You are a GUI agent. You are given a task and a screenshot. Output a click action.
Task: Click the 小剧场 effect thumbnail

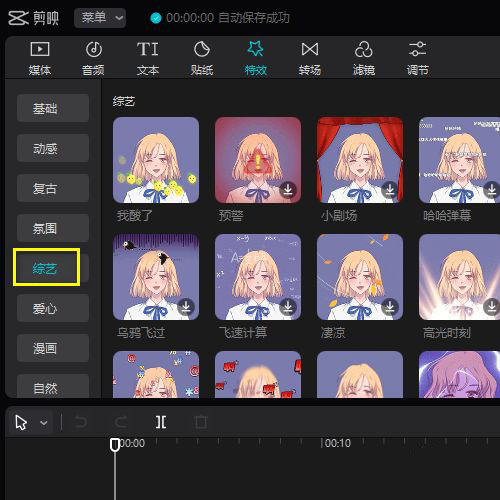[360, 160]
